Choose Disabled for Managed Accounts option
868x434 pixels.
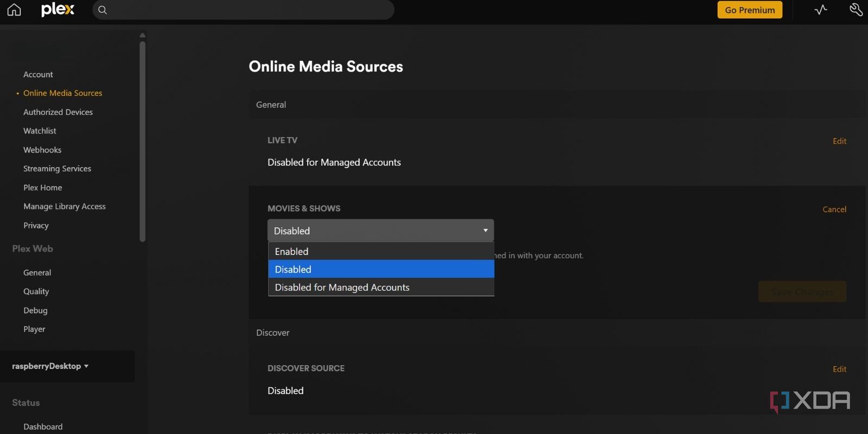[x=381, y=287]
